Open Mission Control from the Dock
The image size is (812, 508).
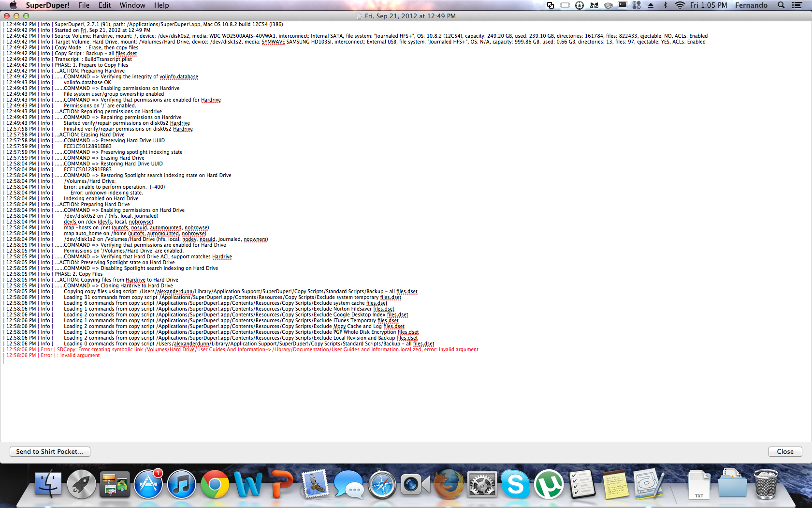[x=115, y=484]
